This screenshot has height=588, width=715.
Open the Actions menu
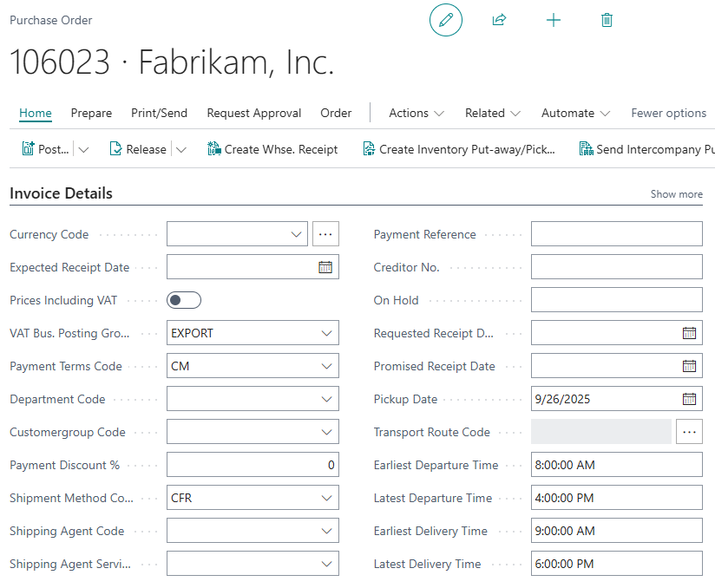[x=417, y=113]
